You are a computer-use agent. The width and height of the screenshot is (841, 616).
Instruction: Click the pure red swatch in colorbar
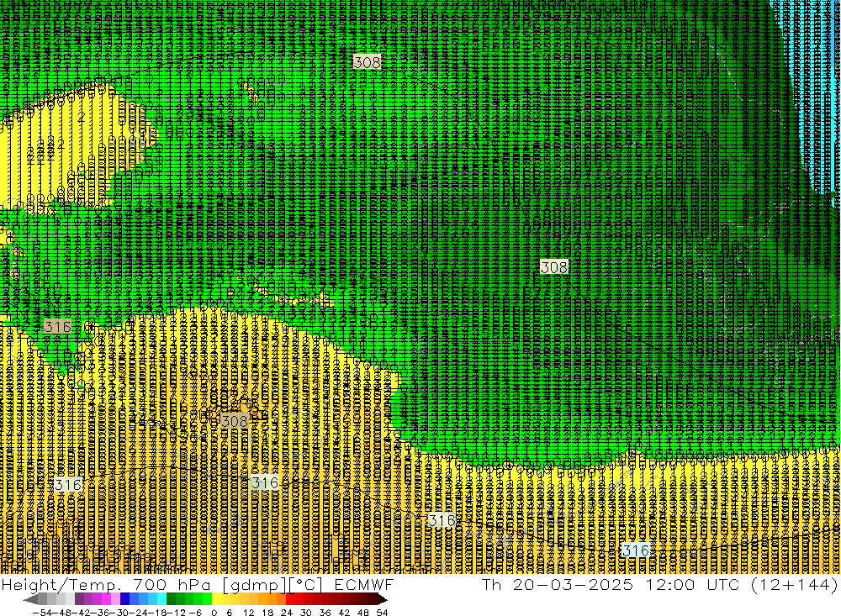290,599
